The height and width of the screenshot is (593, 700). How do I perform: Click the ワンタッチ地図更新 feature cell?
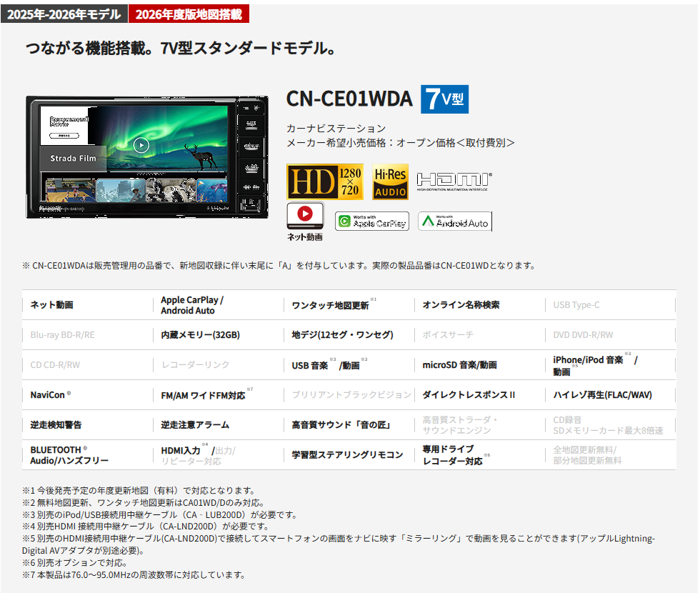tap(349, 305)
